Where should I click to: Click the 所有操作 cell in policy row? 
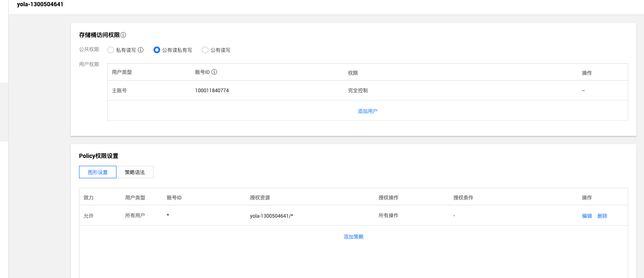point(388,216)
